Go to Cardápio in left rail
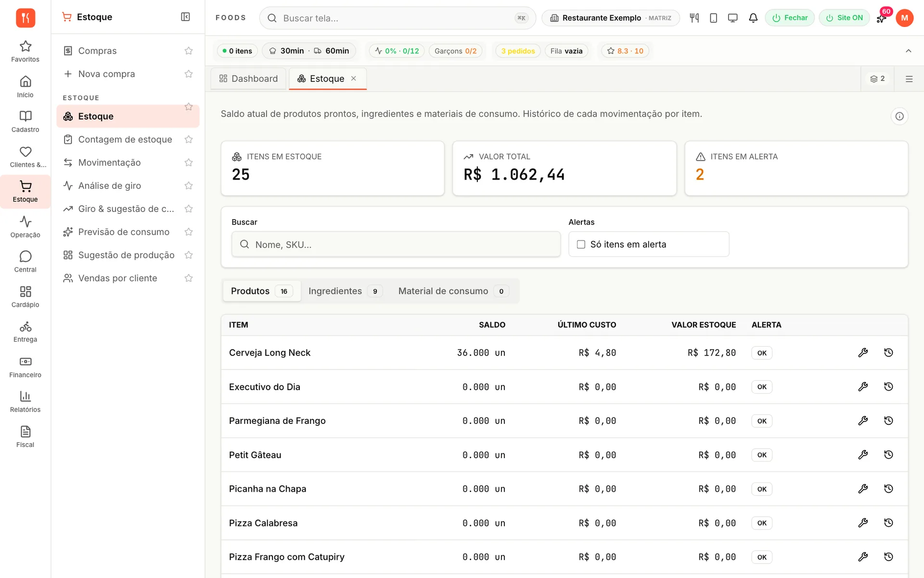924x578 pixels. (x=25, y=297)
